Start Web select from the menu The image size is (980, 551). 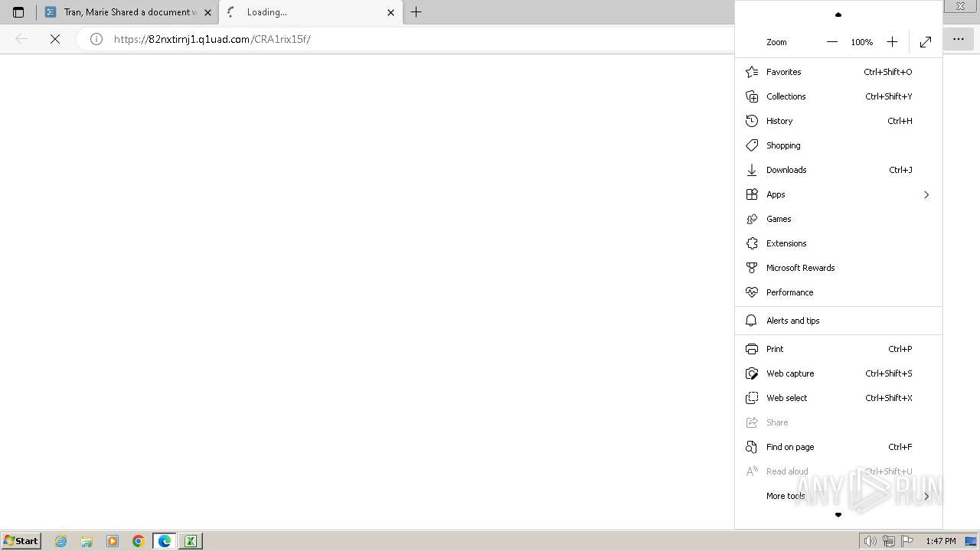(x=838, y=398)
